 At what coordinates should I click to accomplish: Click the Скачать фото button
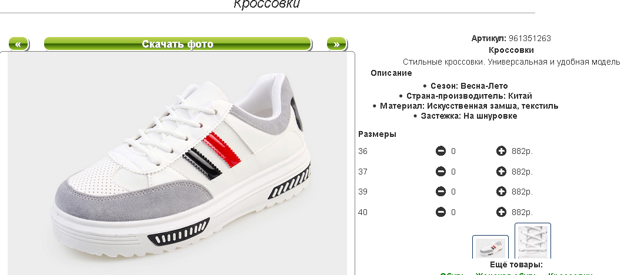point(178,44)
